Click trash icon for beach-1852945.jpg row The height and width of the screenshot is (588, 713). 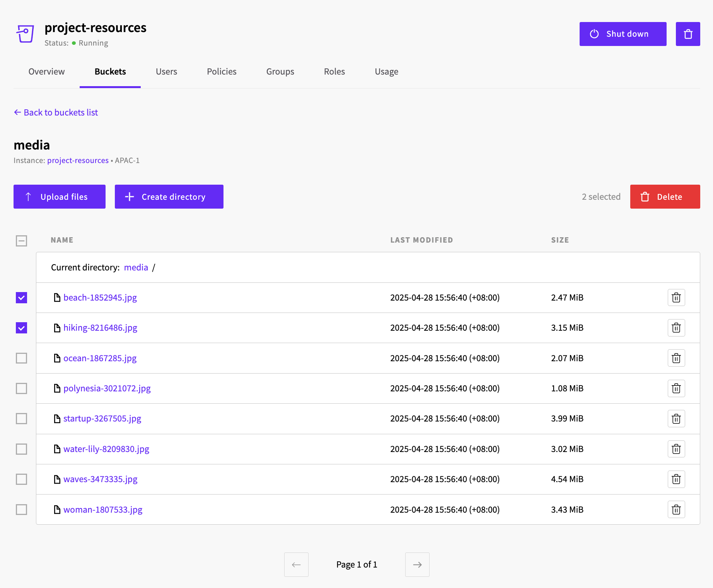(676, 297)
